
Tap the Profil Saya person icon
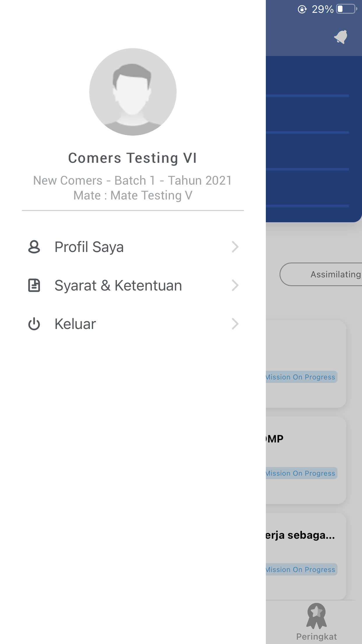pyautogui.click(x=34, y=247)
